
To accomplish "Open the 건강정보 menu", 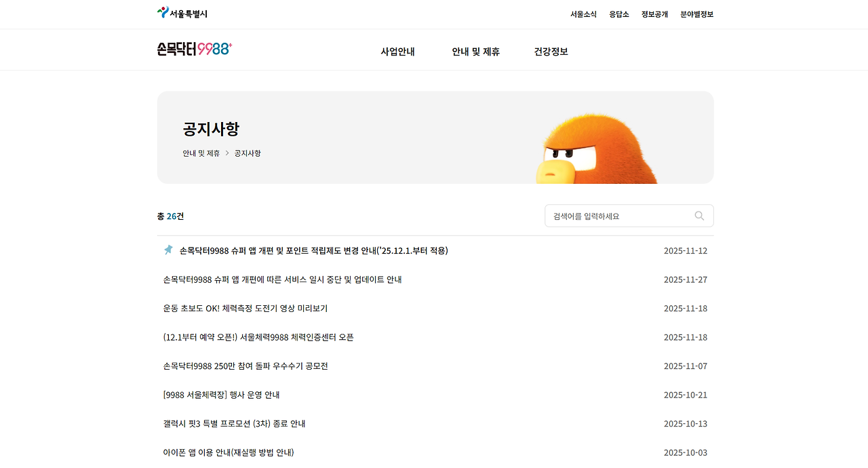I will [551, 52].
